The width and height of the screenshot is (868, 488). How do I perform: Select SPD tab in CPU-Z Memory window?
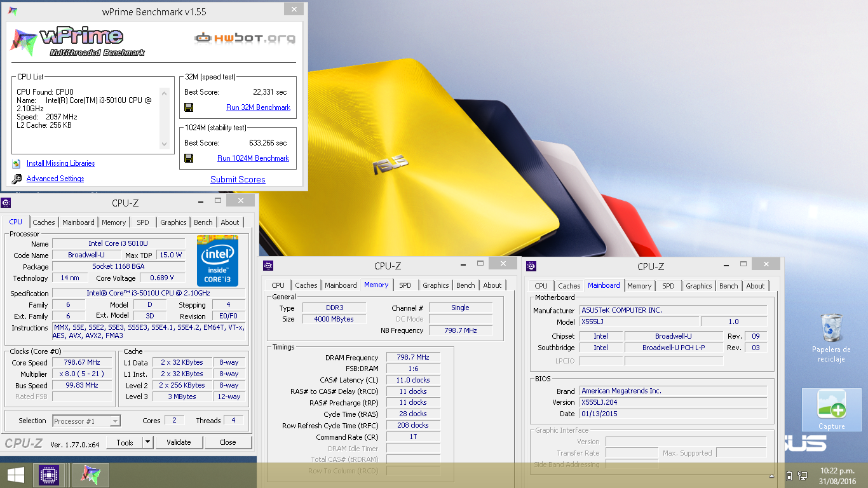click(405, 285)
